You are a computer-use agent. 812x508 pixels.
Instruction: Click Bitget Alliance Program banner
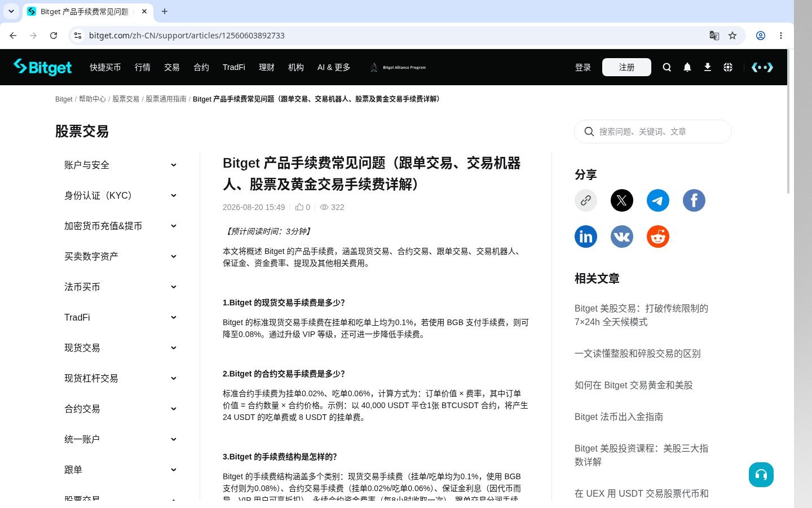click(398, 67)
